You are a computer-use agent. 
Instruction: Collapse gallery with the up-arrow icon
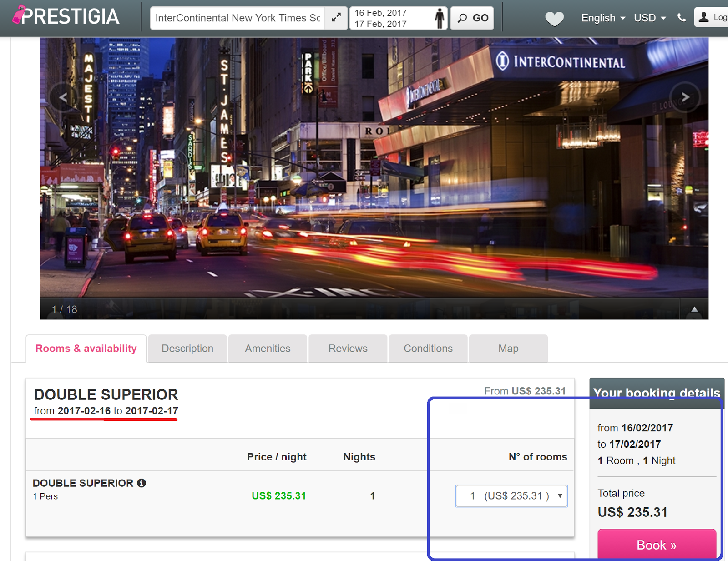coord(694,309)
